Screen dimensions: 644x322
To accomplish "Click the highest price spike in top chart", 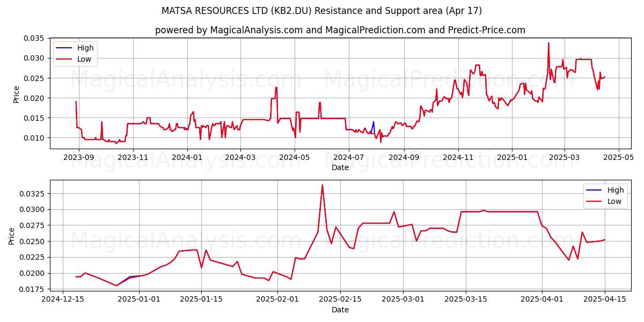I will pos(548,43).
